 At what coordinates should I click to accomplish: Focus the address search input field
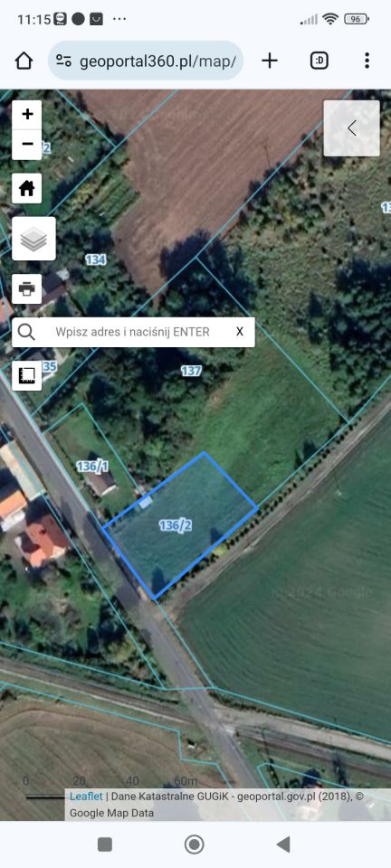pos(133,332)
